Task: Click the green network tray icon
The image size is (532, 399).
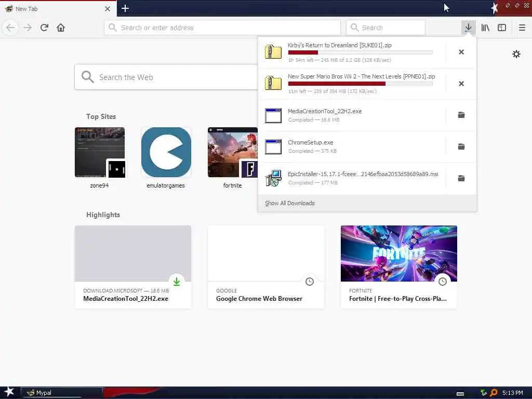Action: [484, 393]
